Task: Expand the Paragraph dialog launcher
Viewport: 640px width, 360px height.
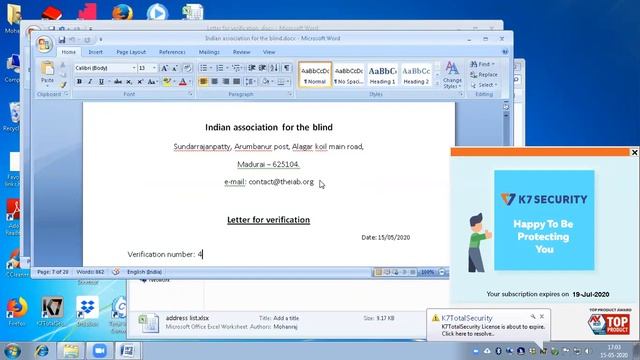Action: 290,94
